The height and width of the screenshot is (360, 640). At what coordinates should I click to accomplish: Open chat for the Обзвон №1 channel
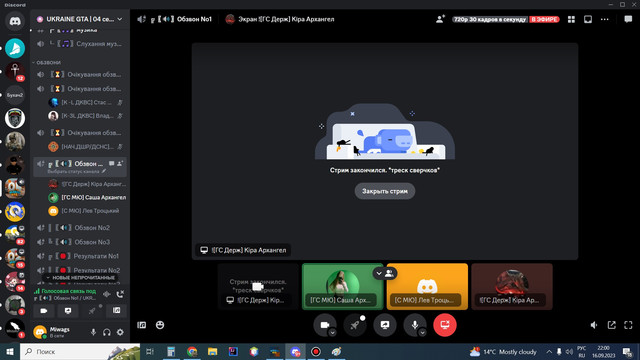[111, 164]
